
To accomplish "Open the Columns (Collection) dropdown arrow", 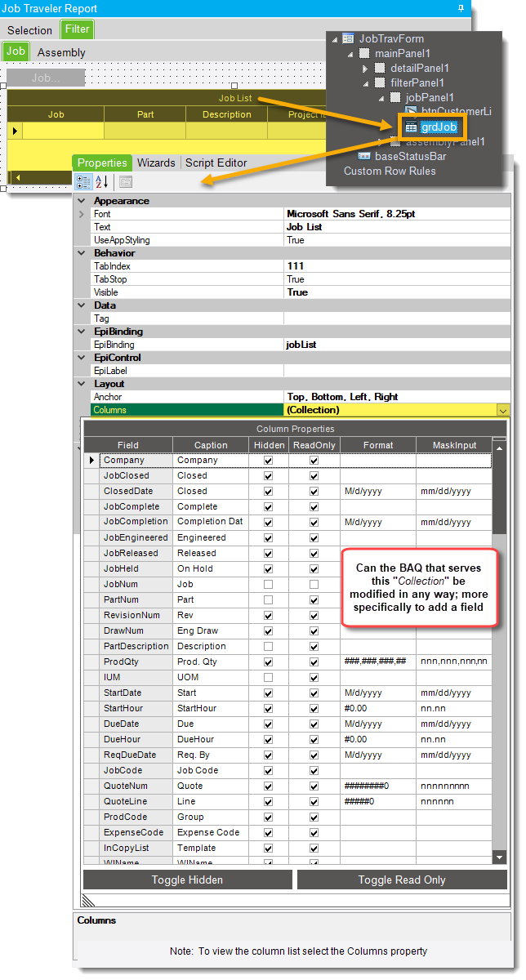I will (502, 410).
